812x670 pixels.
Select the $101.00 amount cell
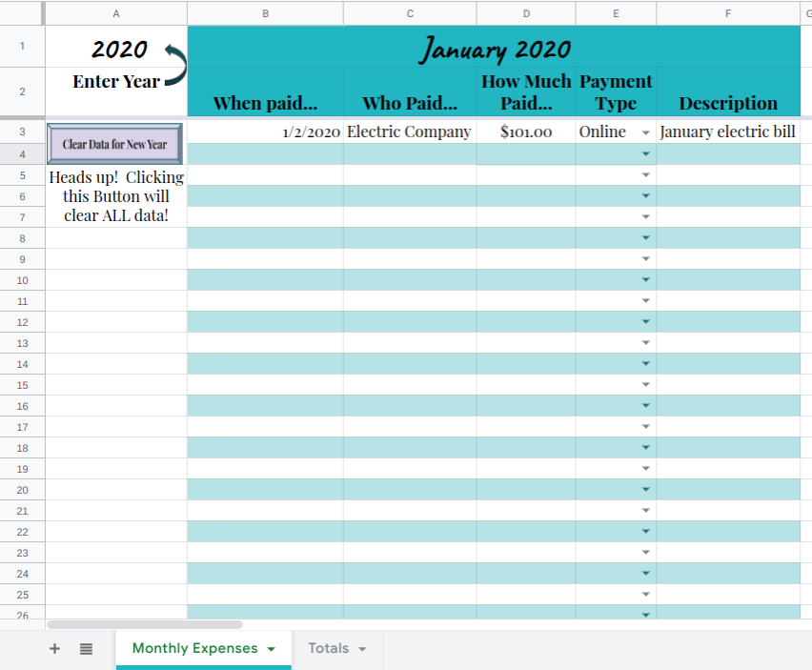526,132
